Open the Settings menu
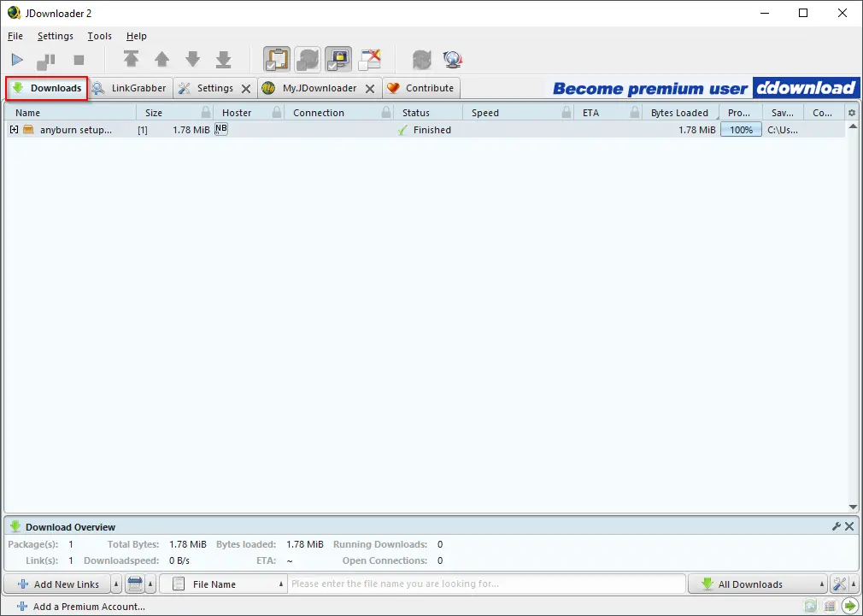The height and width of the screenshot is (616, 863). pos(55,36)
